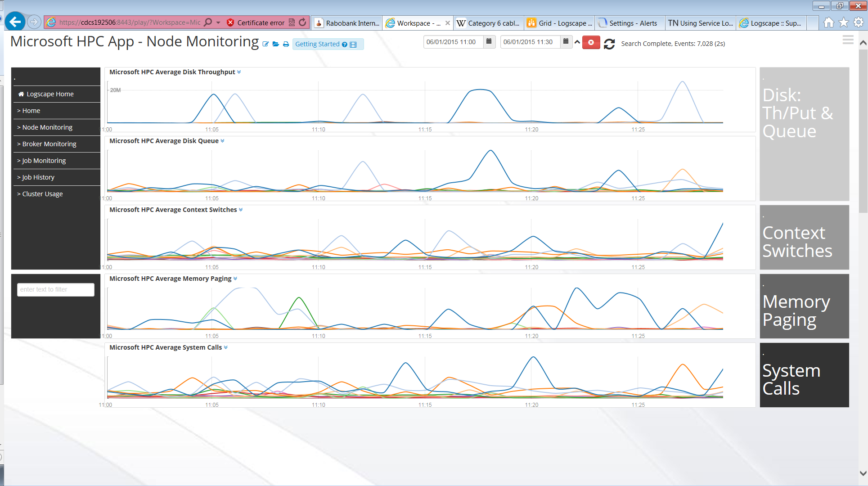Viewport: 868px width, 486px height.
Task: Click the refresh search icon
Action: pyautogui.click(x=609, y=44)
